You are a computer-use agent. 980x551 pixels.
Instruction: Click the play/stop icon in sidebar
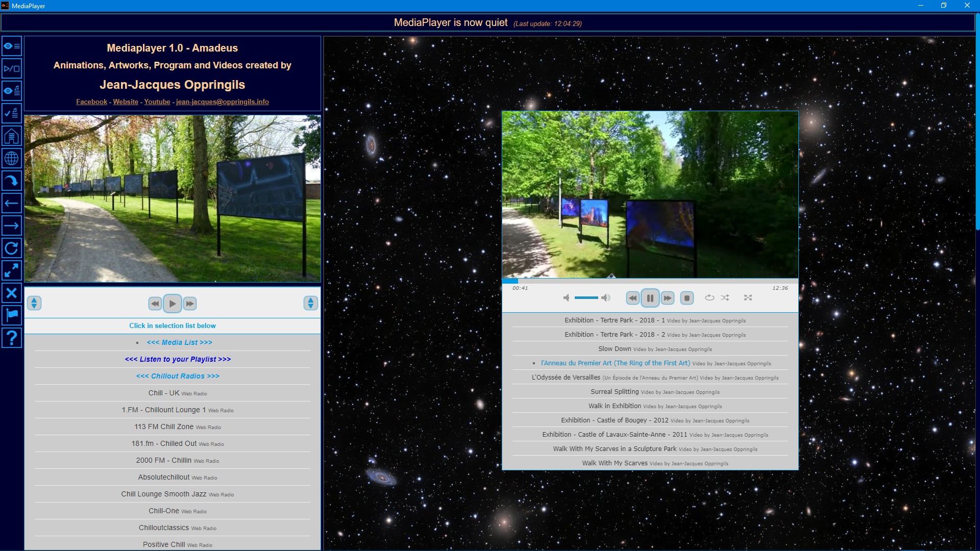(11, 68)
